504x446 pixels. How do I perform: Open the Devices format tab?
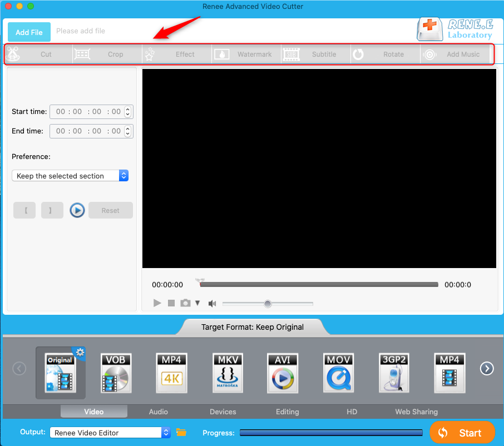(223, 412)
